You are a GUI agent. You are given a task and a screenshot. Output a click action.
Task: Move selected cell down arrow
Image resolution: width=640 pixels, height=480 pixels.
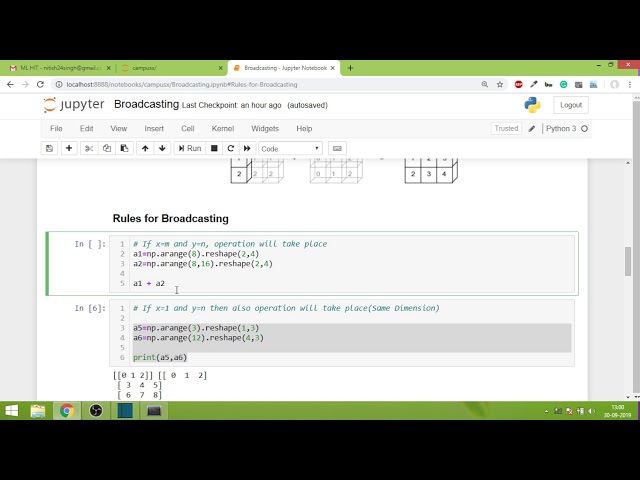(162, 148)
